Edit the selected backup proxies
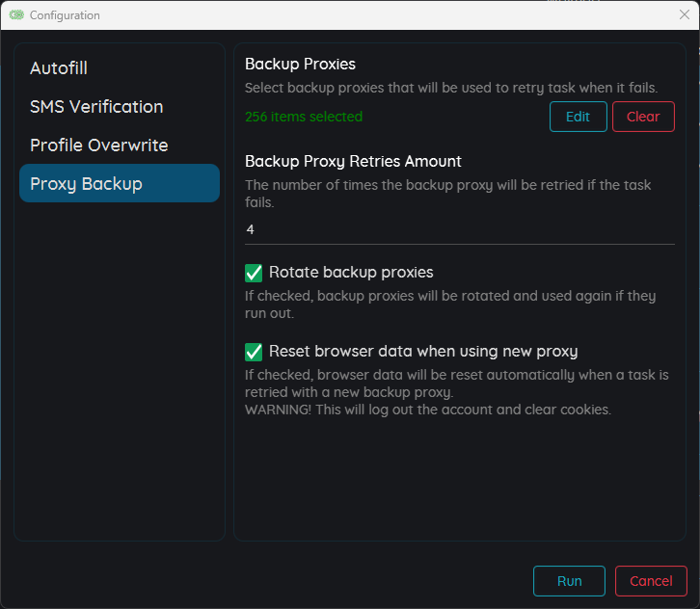The height and width of the screenshot is (609, 700). point(579,117)
